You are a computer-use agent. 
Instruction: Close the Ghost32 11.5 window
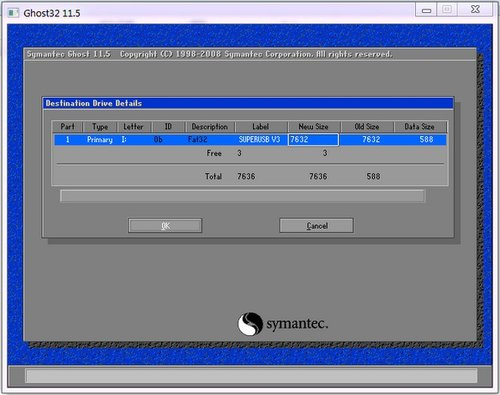point(475,10)
